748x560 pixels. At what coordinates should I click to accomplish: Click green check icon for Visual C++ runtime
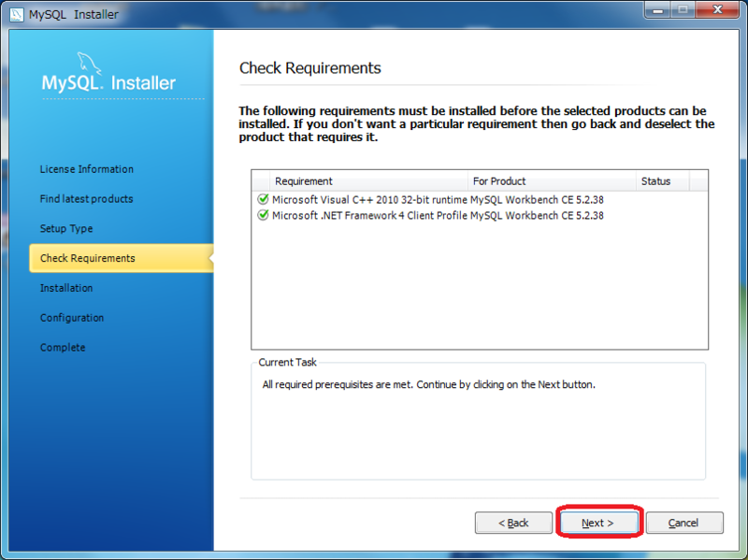(263, 199)
